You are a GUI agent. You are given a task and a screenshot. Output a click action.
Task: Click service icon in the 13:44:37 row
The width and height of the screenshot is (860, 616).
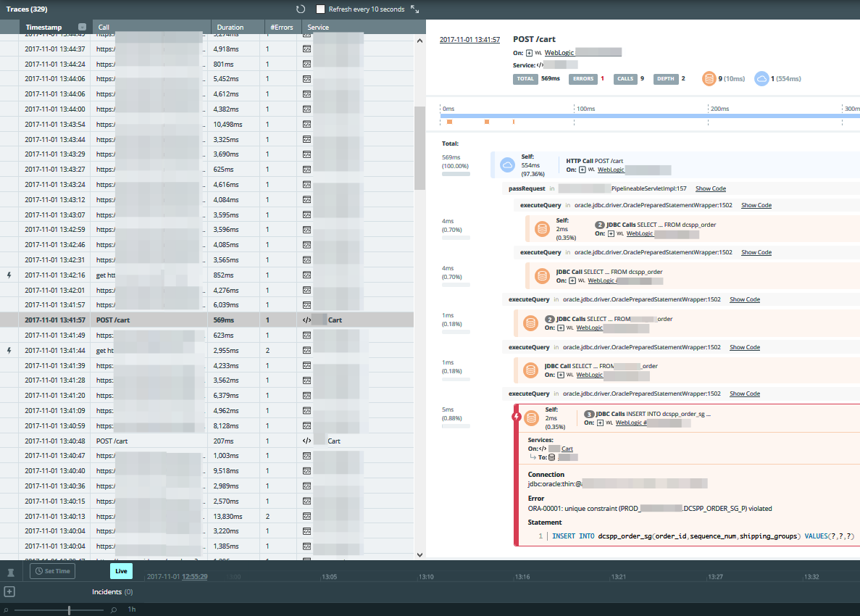(306, 49)
